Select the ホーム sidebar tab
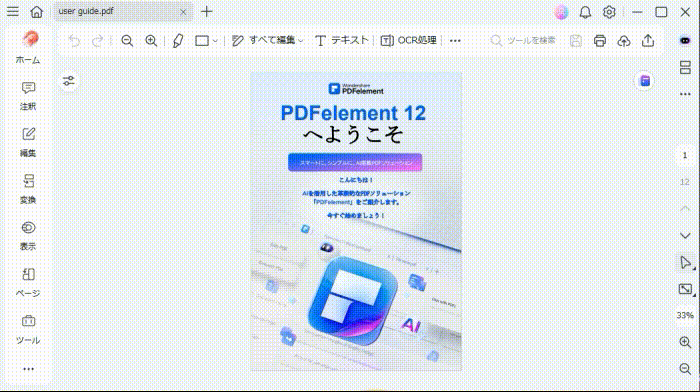 click(x=28, y=48)
